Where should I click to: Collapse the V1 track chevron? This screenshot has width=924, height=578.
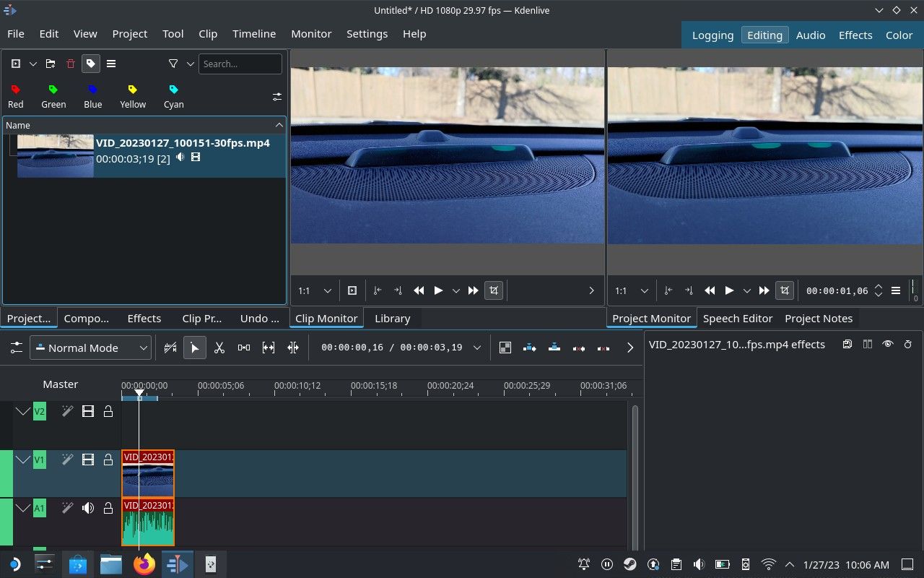click(x=23, y=460)
